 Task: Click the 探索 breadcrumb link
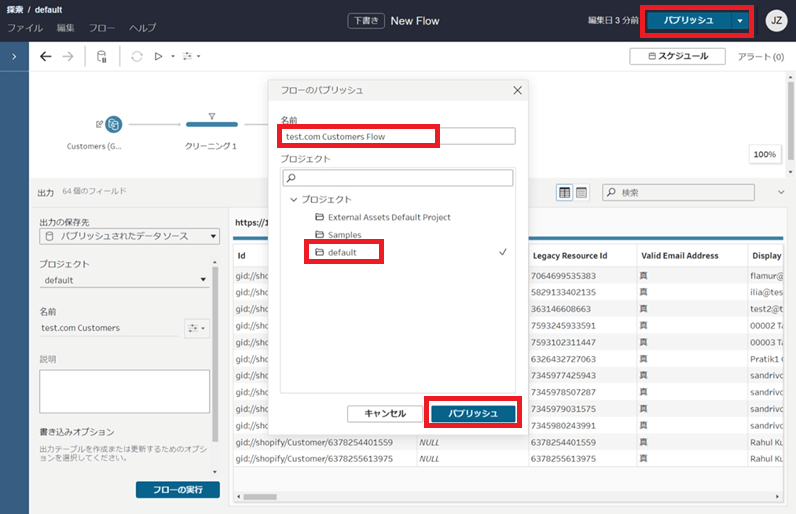(x=15, y=10)
